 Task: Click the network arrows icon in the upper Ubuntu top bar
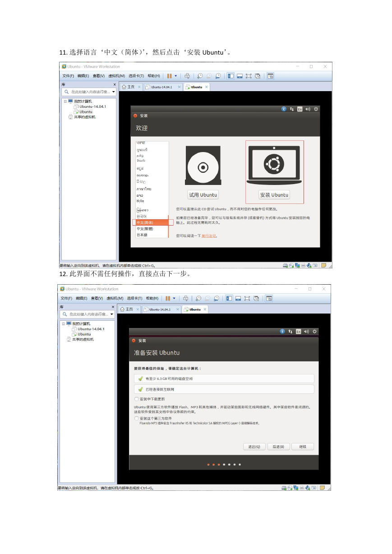coord(292,109)
